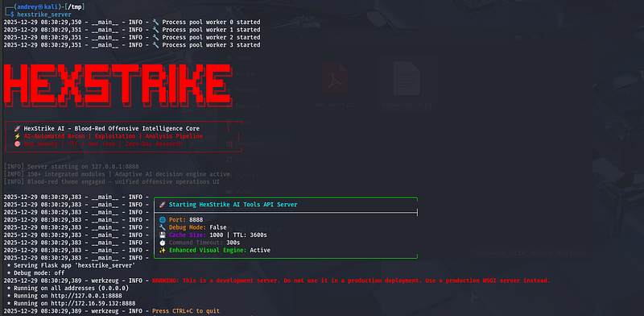Click the wrench emoji on worker 1 line

[155, 30]
